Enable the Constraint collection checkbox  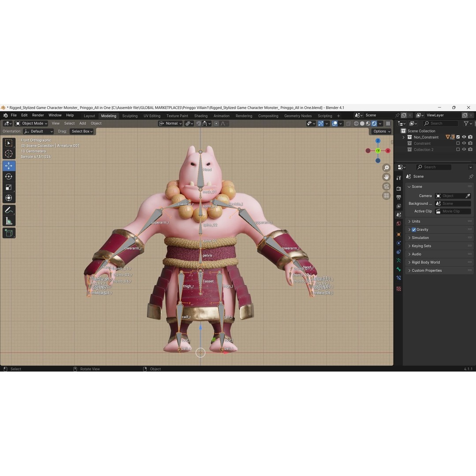coord(458,143)
